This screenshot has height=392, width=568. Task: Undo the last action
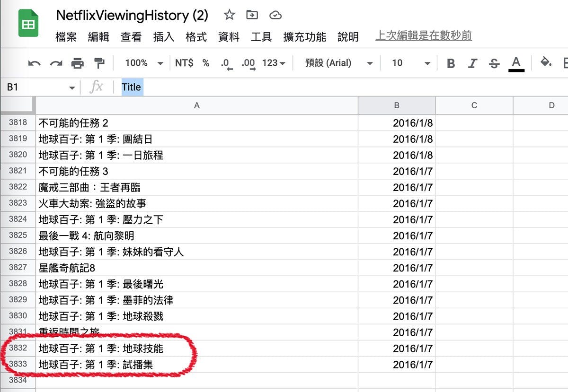pos(34,63)
